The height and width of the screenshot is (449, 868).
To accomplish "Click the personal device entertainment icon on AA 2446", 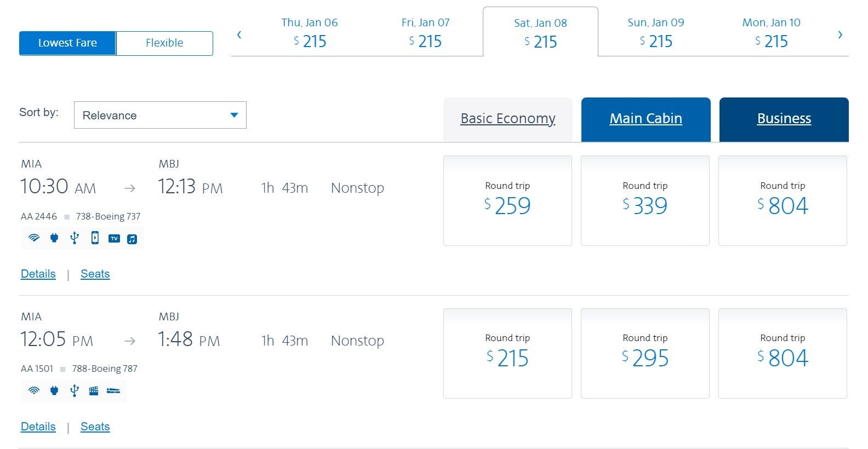I will point(95,238).
